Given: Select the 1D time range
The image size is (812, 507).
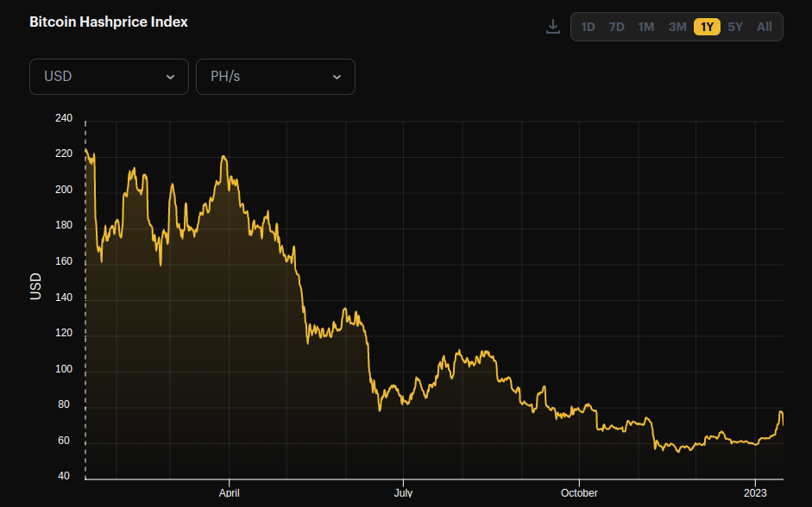Looking at the screenshot, I should 588,27.
